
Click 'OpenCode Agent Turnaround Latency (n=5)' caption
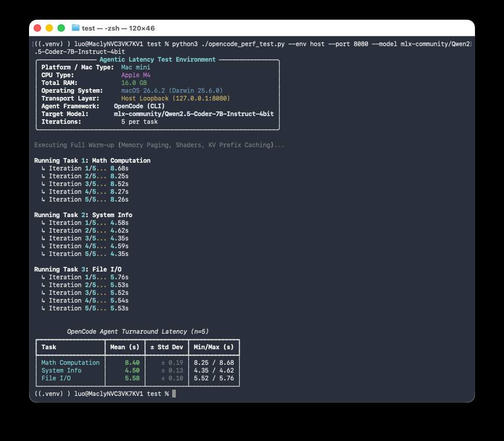(x=137, y=332)
